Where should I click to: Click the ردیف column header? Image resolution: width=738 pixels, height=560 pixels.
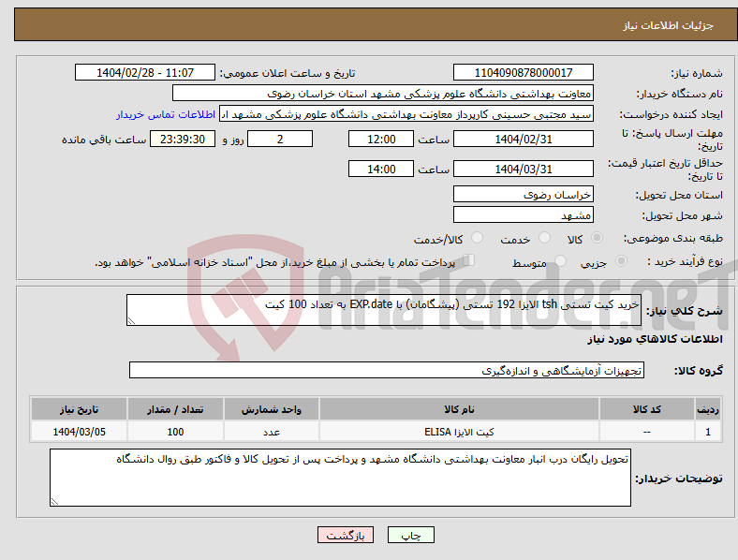pyautogui.click(x=708, y=409)
